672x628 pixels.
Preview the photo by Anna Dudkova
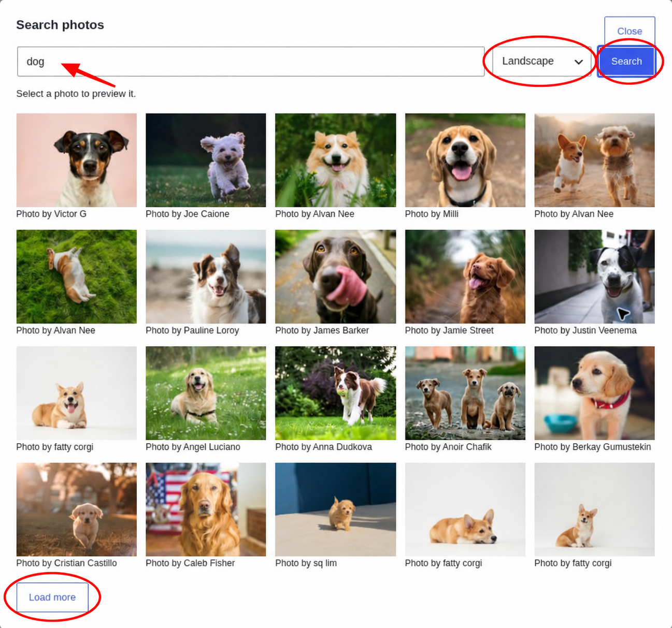click(336, 393)
